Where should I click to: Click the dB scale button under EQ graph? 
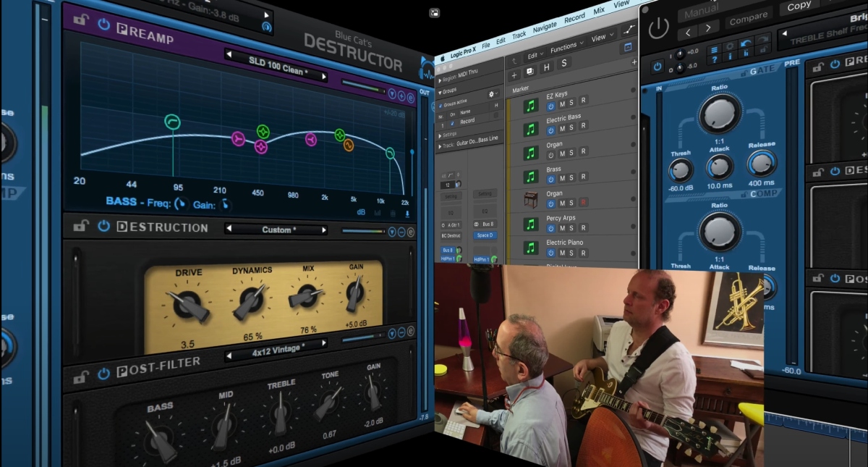(x=361, y=212)
